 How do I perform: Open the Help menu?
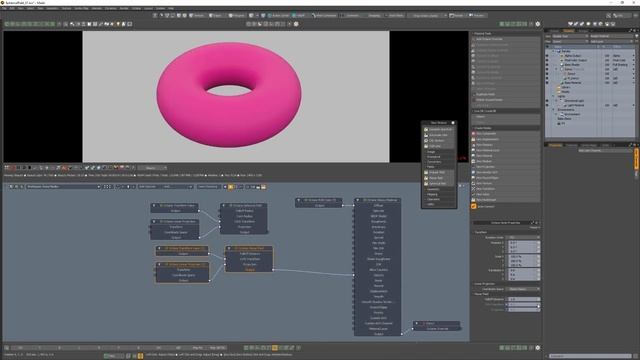(x=171, y=8)
